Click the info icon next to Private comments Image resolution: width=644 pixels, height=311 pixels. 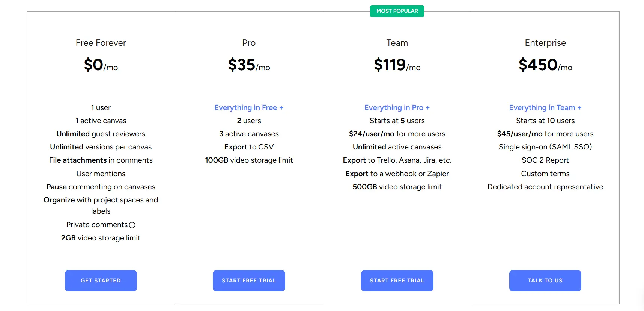[133, 225]
